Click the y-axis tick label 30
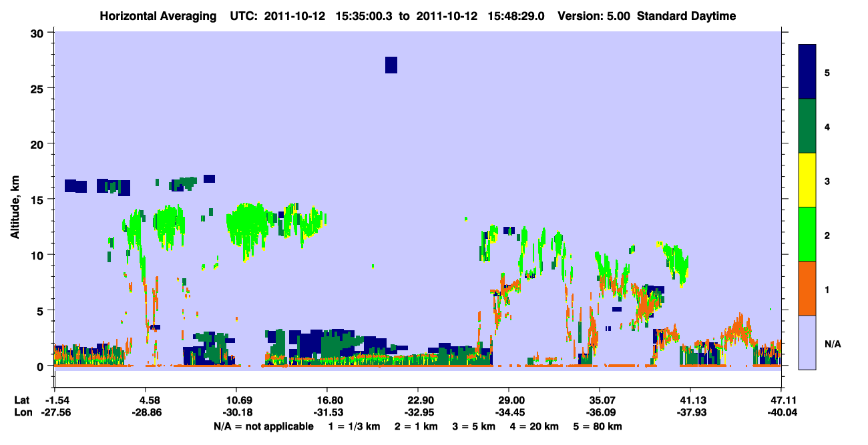This screenshot has height=445, width=868. click(39, 33)
